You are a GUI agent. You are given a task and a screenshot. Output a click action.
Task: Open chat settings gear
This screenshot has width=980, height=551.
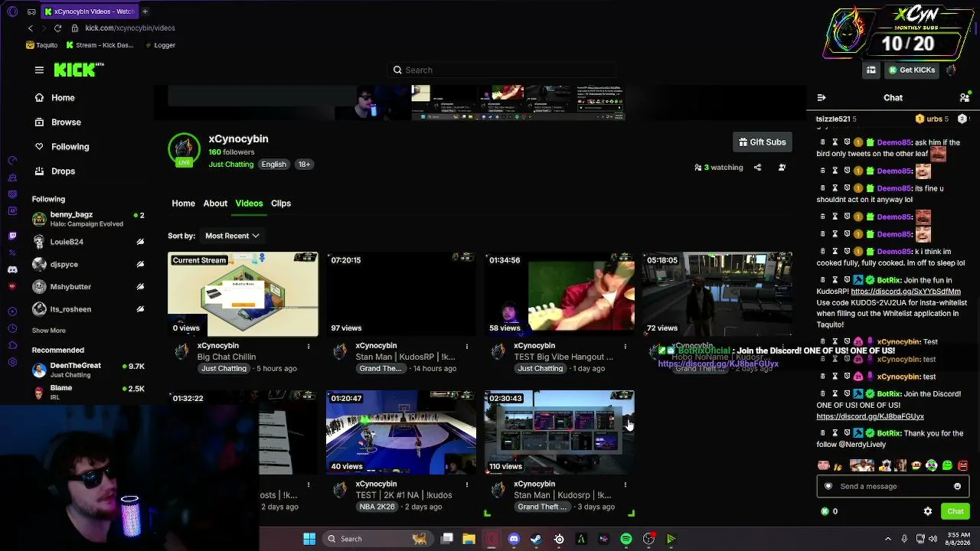[x=928, y=511]
